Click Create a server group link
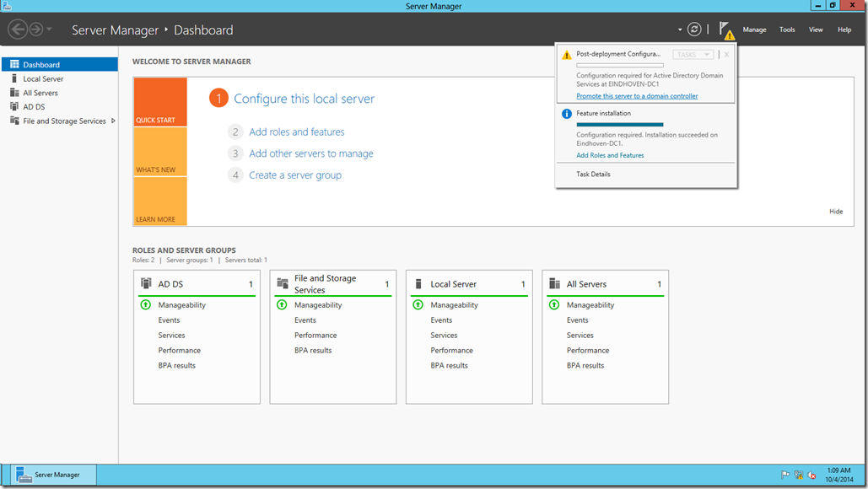Screen dimensions: 868x489 [x=295, y=175]
